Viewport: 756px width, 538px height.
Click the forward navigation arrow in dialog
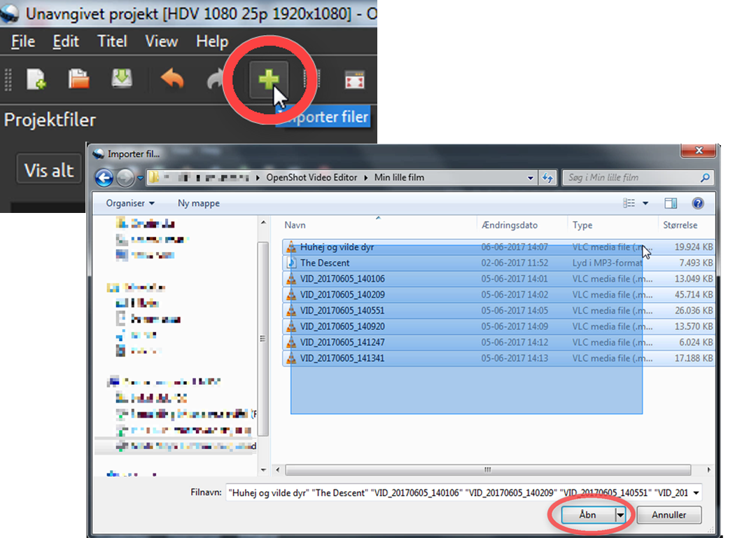[x=125, y=177]
